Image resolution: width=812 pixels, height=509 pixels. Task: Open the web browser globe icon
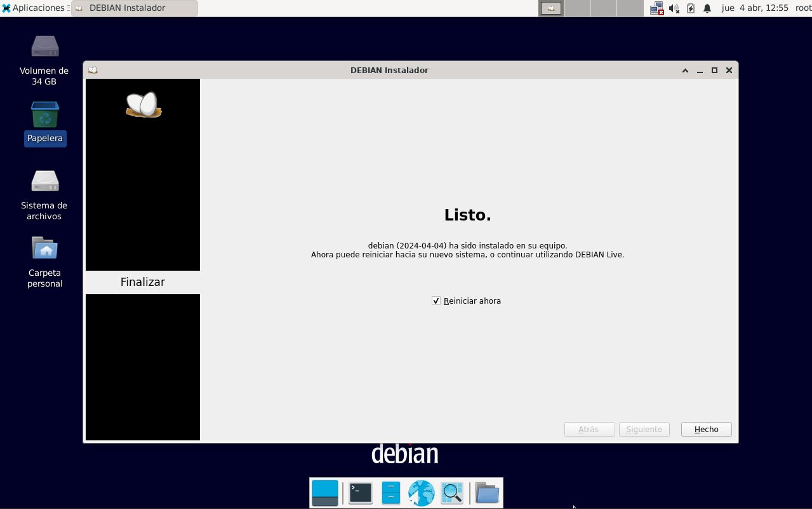click(421, 493)
